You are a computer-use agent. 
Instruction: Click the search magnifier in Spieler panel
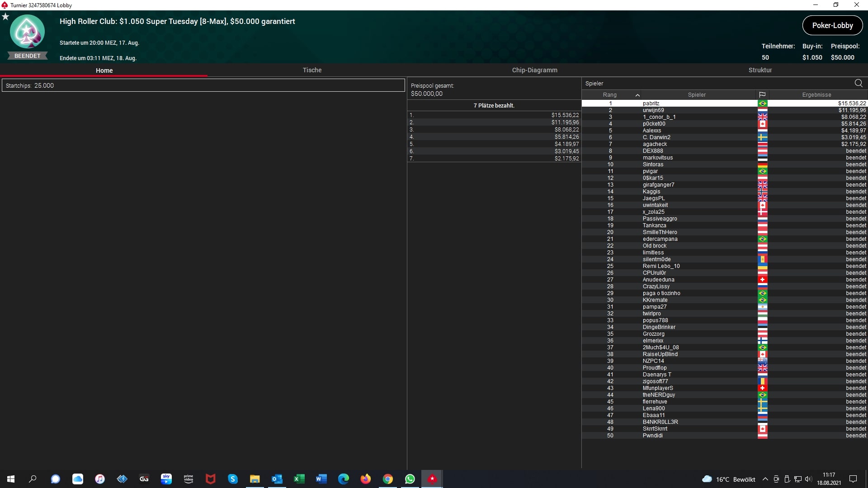859,83
